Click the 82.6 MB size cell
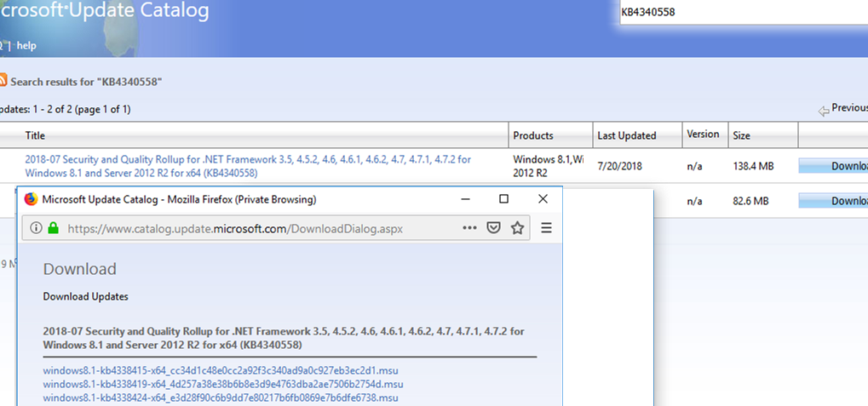The height and width of the screenshot is (406, 868). pos(750,202)
